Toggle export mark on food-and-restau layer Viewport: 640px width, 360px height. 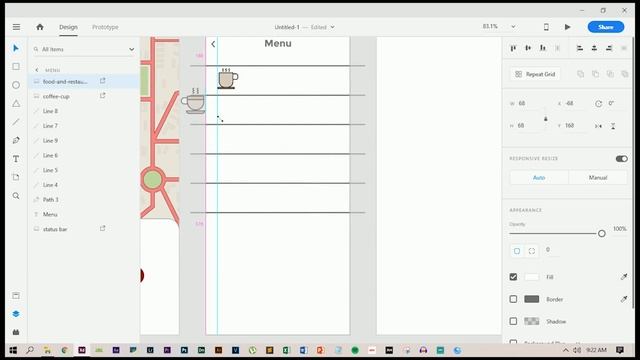pyautogui.click(x=103, y=81)
